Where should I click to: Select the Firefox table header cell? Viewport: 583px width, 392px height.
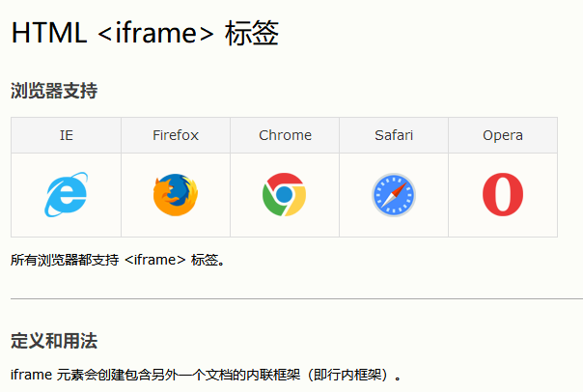(176, 135)
